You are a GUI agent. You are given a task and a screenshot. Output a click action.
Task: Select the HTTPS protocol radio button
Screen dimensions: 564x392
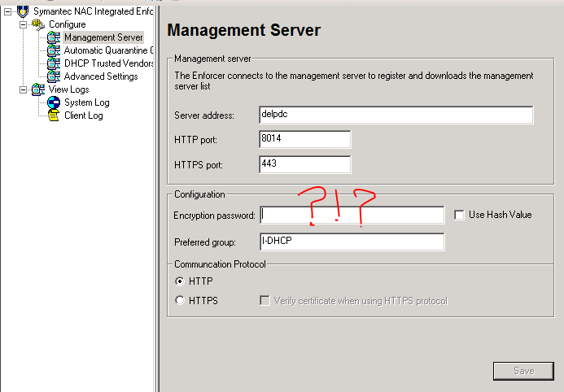(x=180, y=300)
